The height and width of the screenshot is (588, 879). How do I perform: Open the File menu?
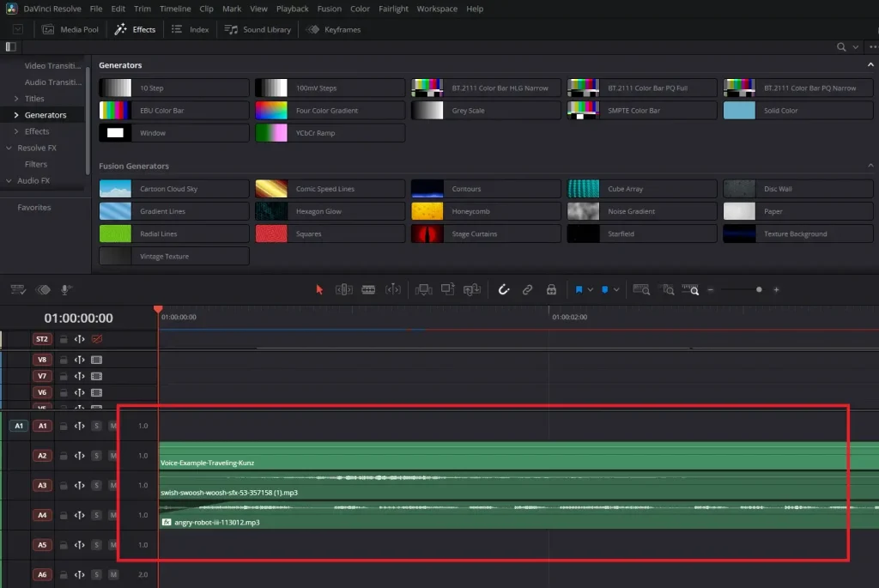(x=96, y=9)
